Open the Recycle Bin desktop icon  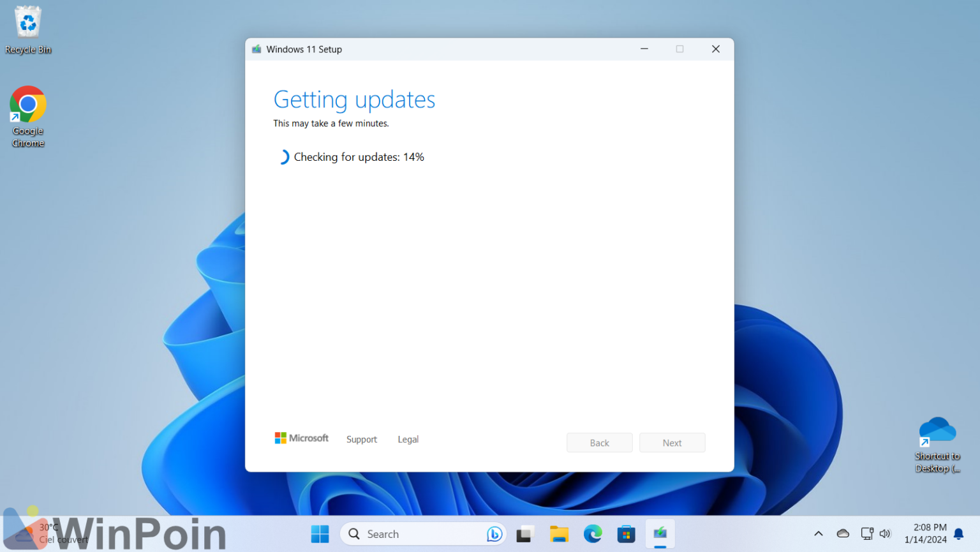pos(28,30)
